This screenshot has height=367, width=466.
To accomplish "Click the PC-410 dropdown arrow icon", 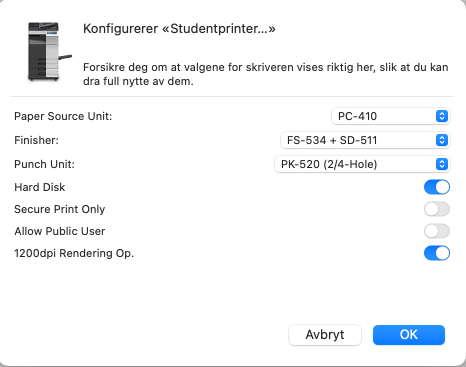I will pos(442,116).
